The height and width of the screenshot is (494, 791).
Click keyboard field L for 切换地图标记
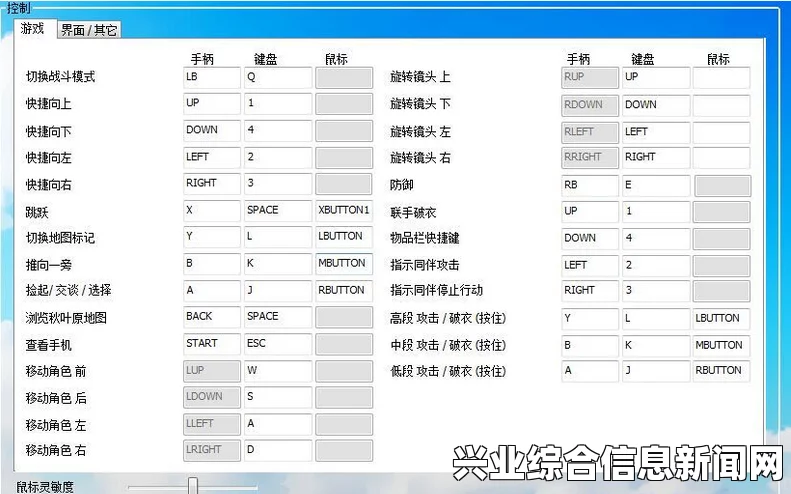(278, 237)
